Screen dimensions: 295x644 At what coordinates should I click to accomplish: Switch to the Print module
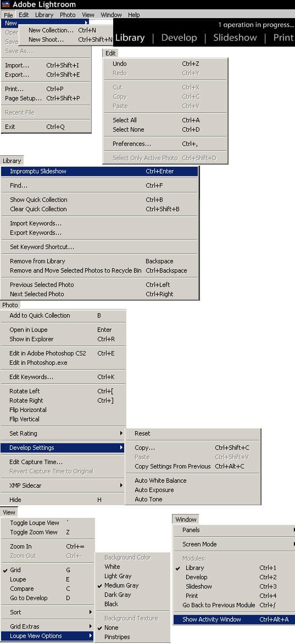click(x=283, y=38)
